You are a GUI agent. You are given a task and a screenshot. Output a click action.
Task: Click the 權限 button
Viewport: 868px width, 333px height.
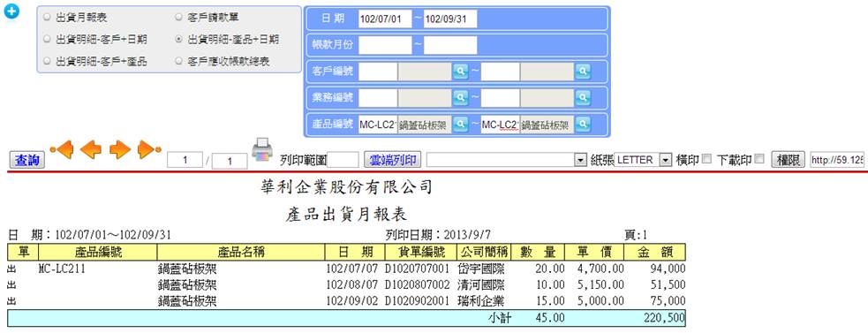(789, 160)
